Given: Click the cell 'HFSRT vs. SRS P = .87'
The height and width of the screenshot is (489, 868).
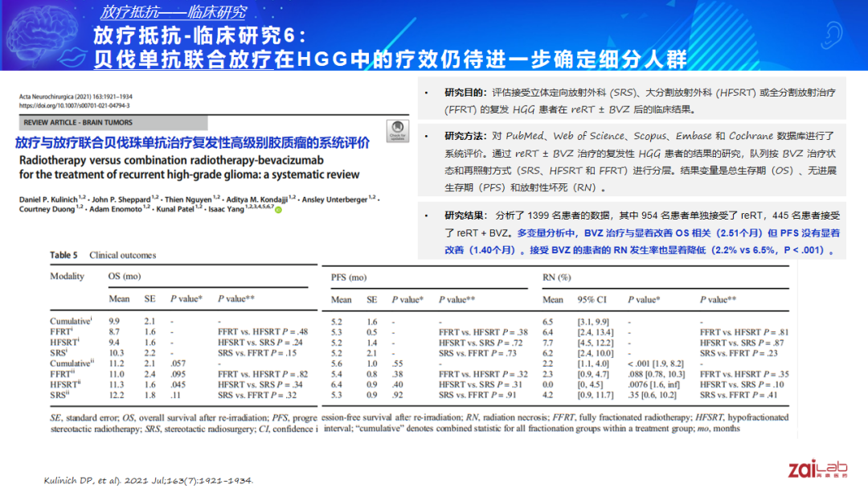Looking at the screenshot, I should (742, 343).
